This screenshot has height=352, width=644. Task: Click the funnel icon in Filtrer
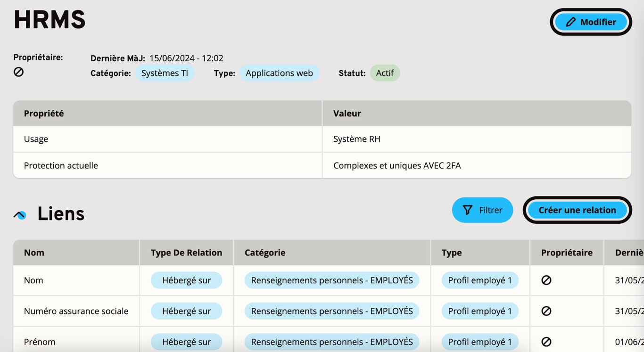(467, 210)
